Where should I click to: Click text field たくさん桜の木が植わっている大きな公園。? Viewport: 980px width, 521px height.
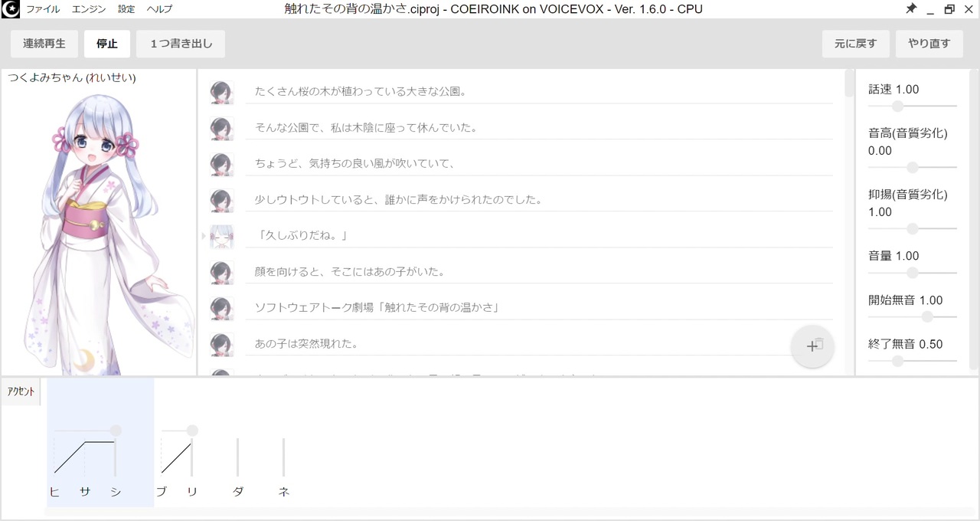(539, 92)
